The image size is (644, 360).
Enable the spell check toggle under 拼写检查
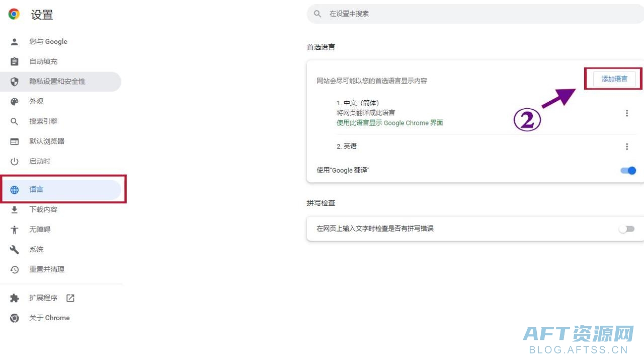coord(627,229)
